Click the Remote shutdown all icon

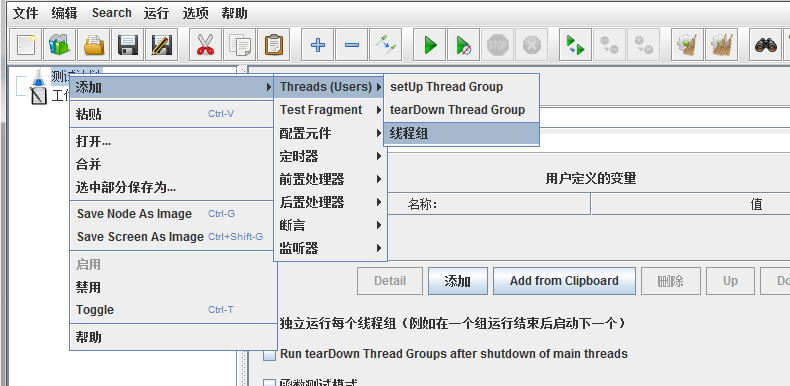(643, 45)
